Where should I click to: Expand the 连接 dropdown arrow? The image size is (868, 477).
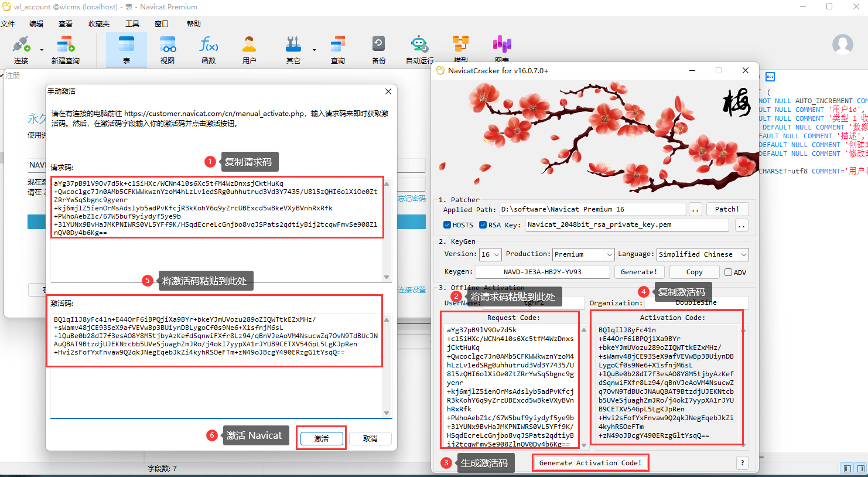(x=42, y=50)
